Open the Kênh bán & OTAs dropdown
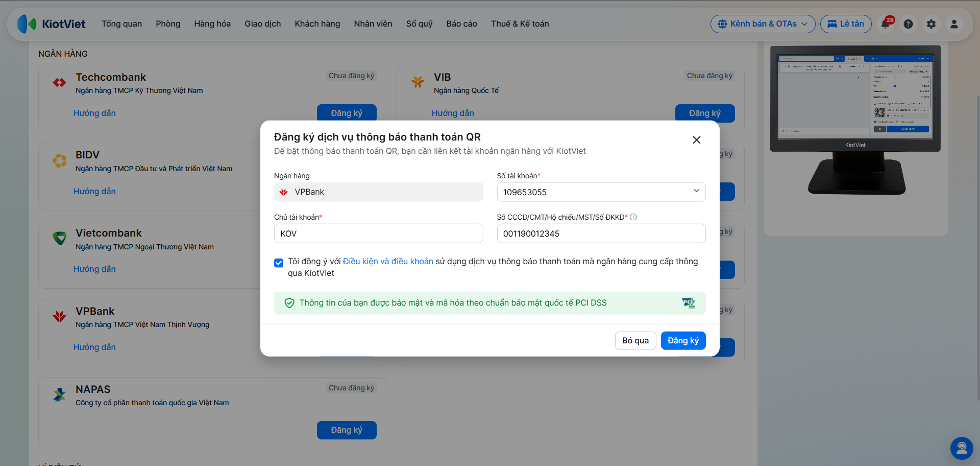The image size is (980, 466). (x=763, y=24)
